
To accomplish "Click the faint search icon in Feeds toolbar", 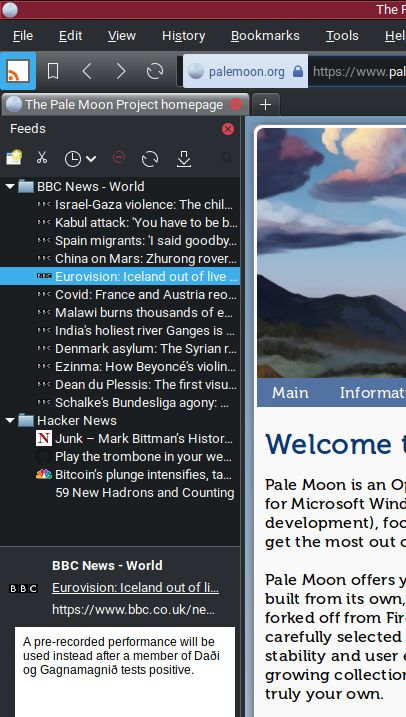I will click(226, 158).
